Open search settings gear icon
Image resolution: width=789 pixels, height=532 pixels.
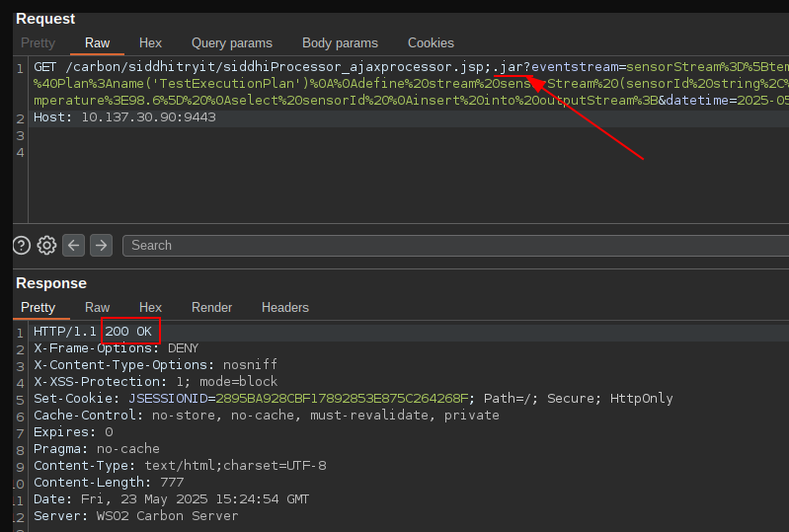pyautogui.click(x=46, y=245)
